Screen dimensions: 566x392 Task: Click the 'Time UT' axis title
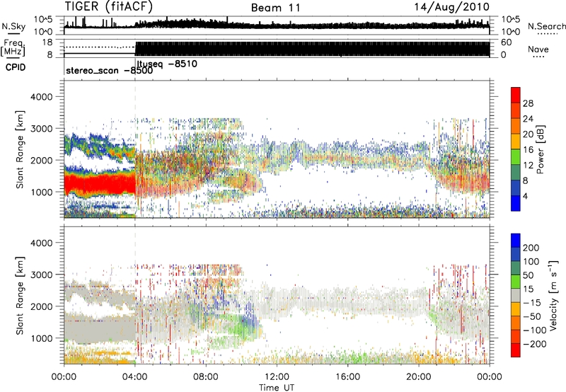pyautogui.click(x=277, y=387)
